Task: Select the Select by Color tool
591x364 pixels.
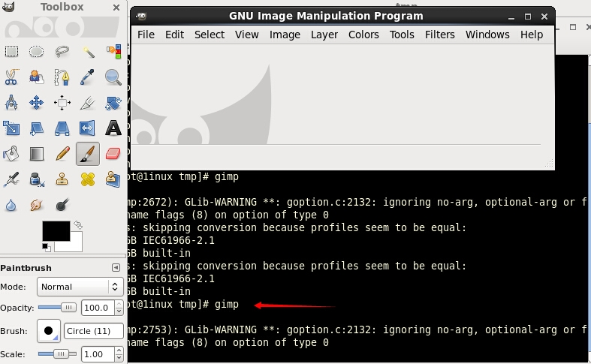Action: tap(113, 51)
